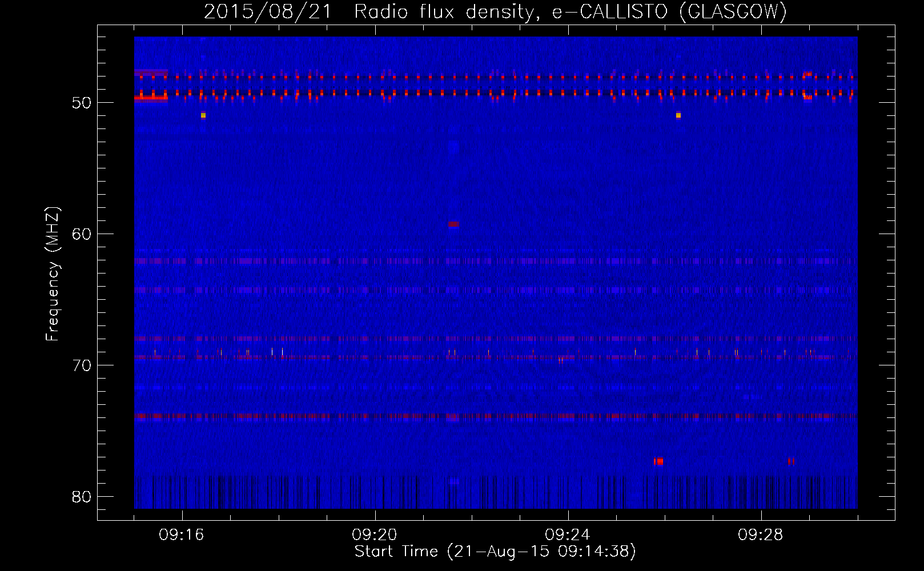Click the 50 MHz frequency tick label

point(82,103)
